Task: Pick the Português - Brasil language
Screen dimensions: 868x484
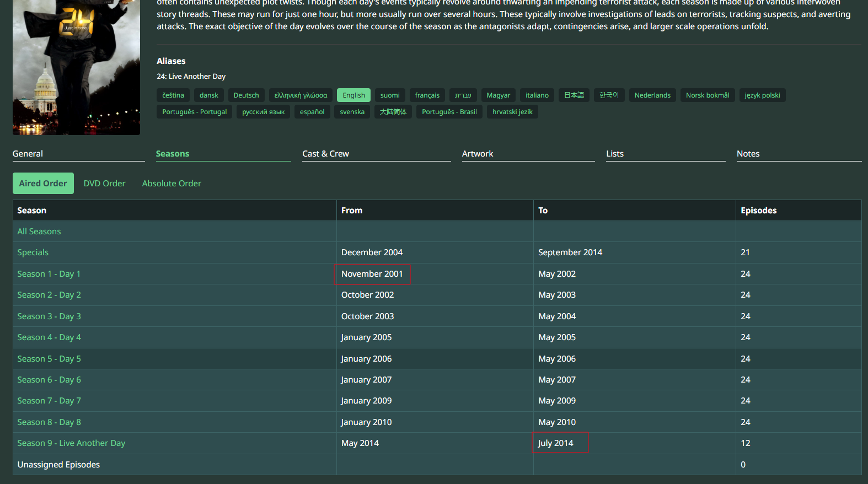Action: coord(449,112)
